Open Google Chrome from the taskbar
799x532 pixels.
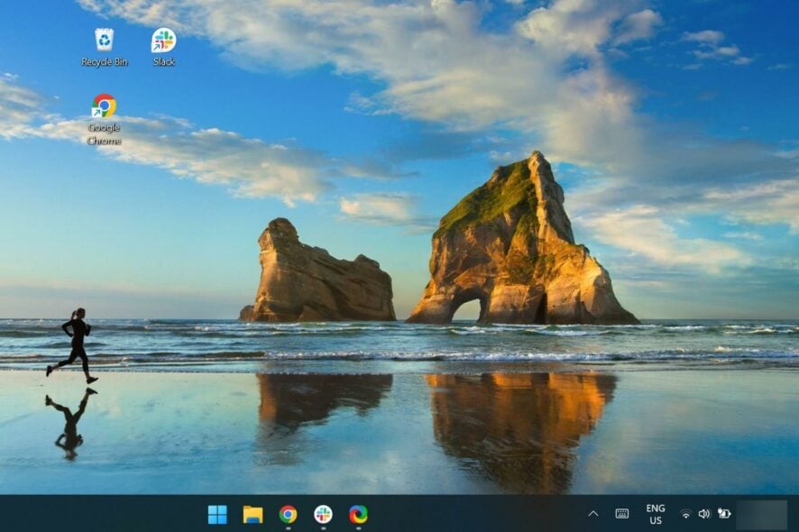point(288,515)
